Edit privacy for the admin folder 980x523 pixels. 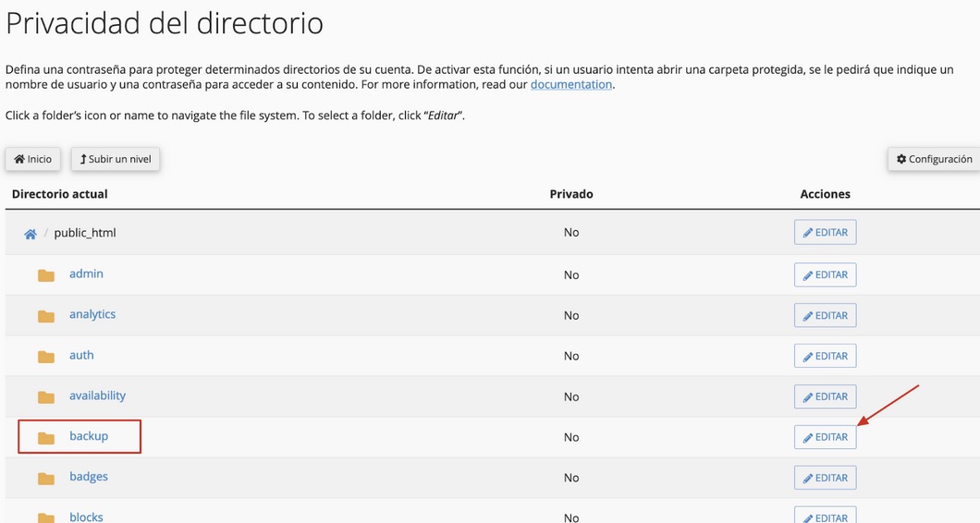point(825,275)
